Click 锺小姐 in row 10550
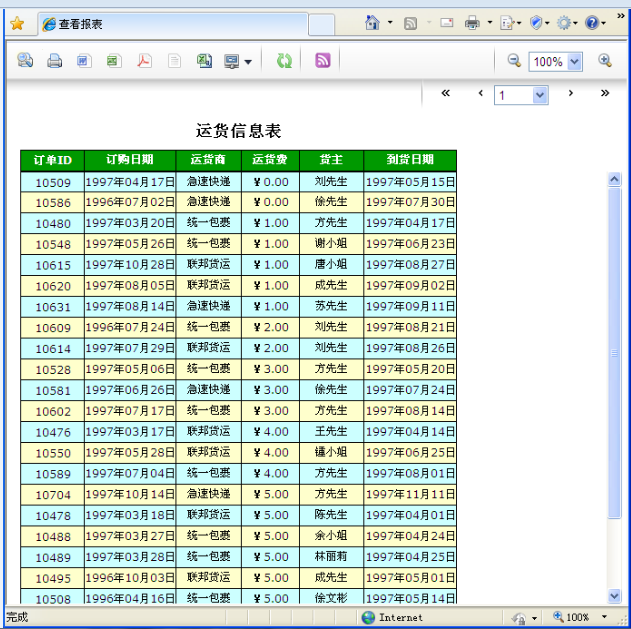This screenshot has height=629, width=631. pyautogui.click(x=331, y=452)
